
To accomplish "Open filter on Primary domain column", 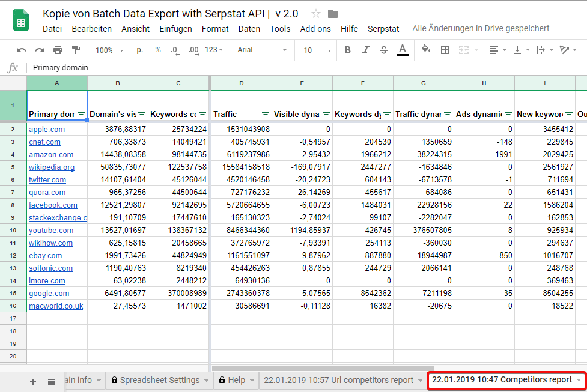I will point(81,115).
